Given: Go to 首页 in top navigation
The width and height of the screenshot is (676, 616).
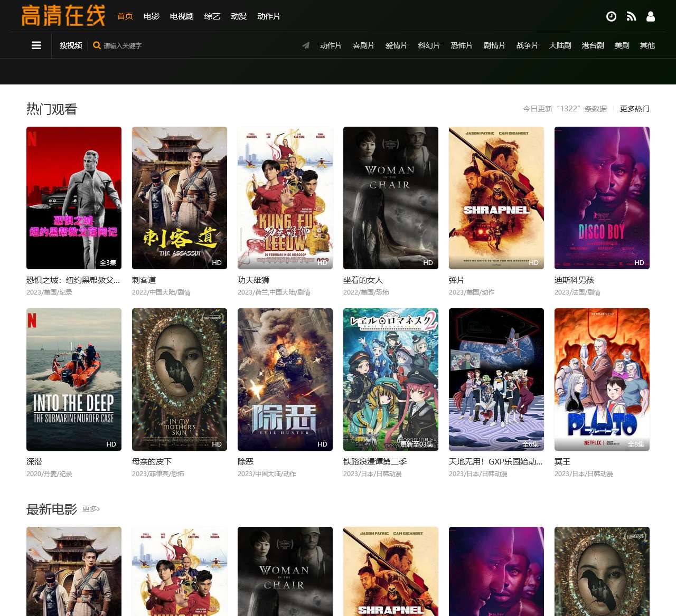Looking at the screenshot, I should pos(125,16).
